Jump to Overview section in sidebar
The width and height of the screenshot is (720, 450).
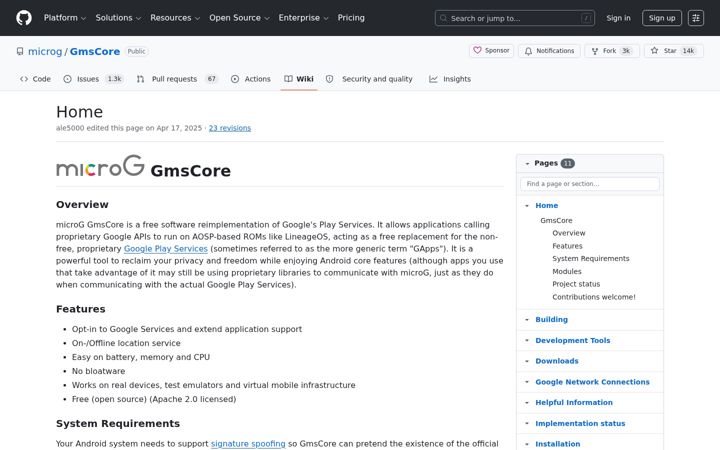point(568,233)
